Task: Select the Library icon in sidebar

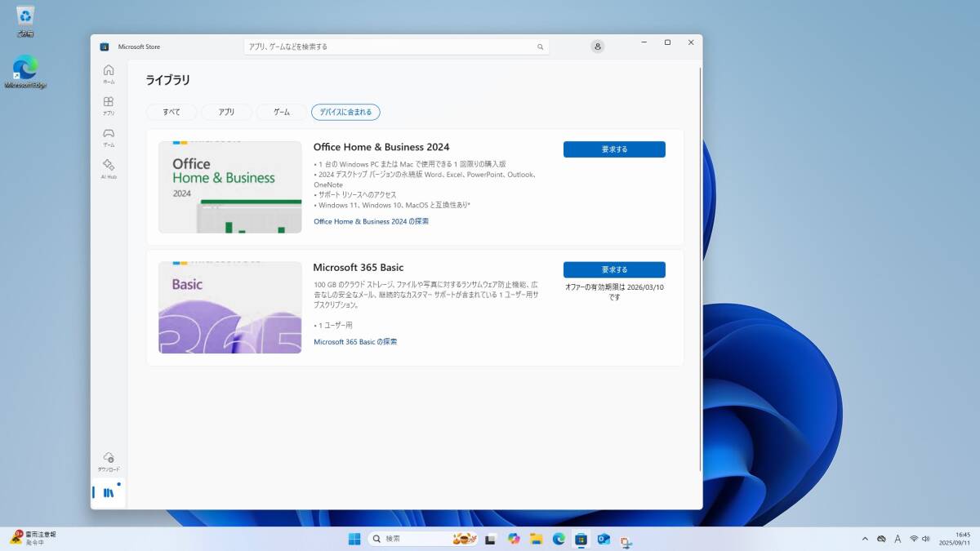Action: coord(108,493)
